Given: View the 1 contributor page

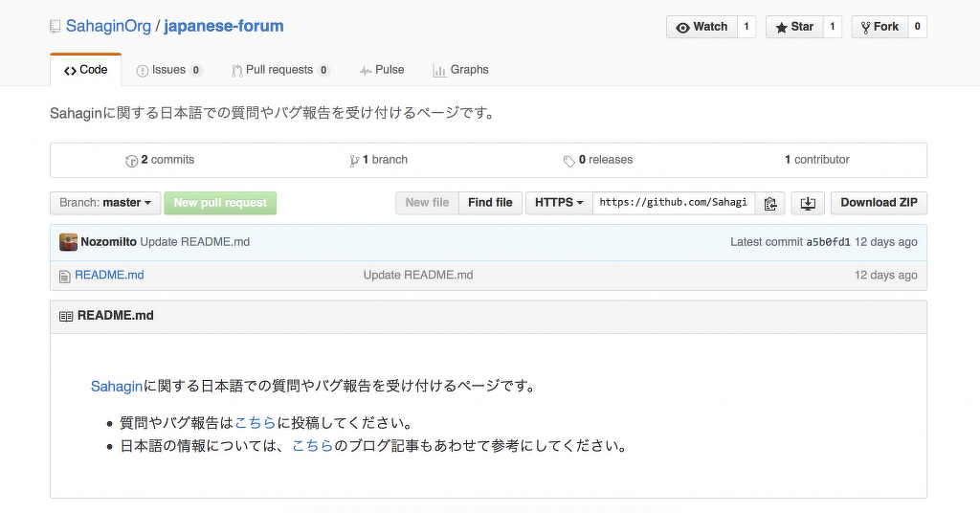Looking at the screenshot, I should pyautogui.click(x=817, y=160).
